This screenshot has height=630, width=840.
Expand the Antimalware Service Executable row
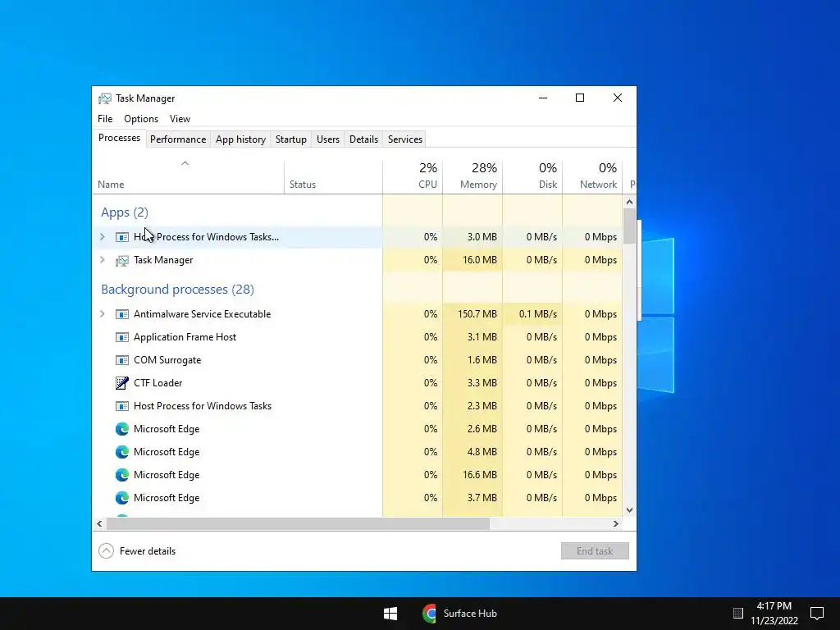tap(103, 314)
